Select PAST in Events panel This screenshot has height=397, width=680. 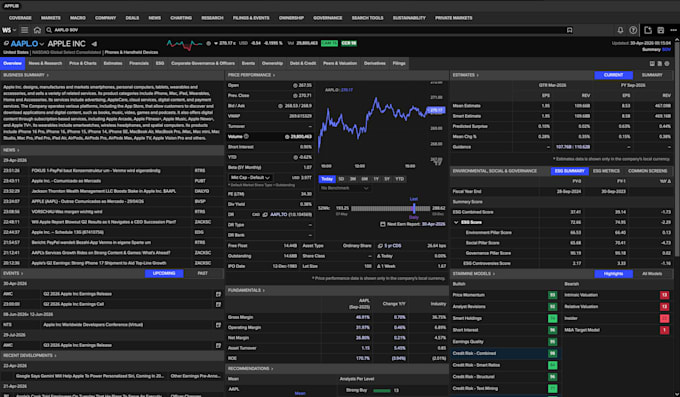click(203, 273)
